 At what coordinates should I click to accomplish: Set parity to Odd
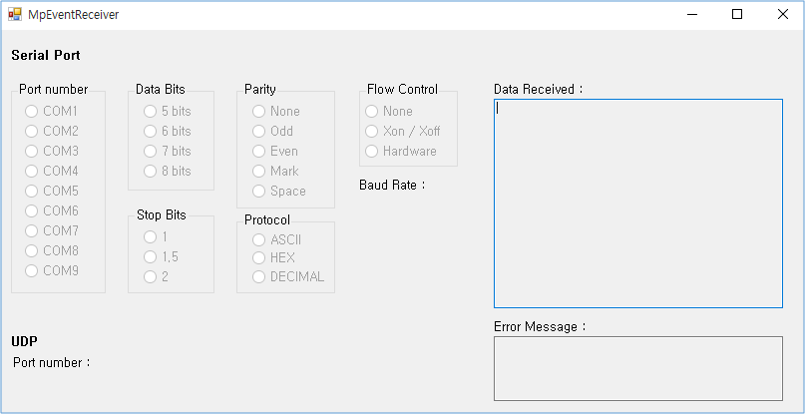click(260, 131)
